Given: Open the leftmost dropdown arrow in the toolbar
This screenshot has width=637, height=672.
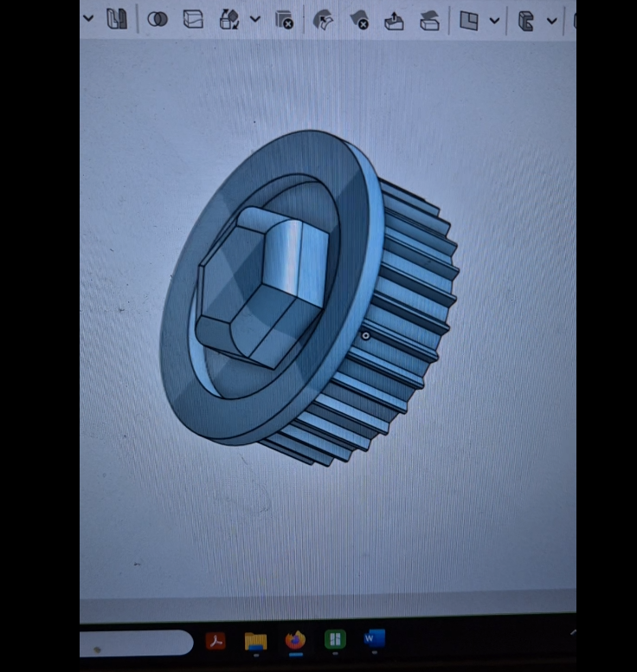Looking at the screenshot, I should click(x=88, y=18).
